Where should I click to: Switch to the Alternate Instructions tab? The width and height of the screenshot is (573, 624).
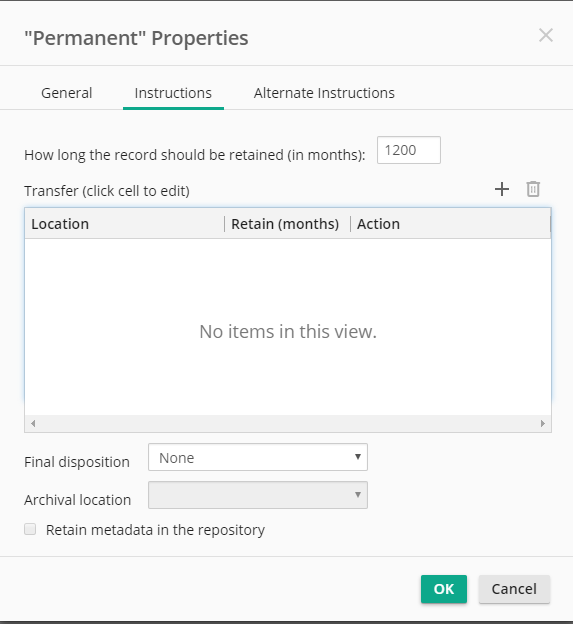pyautogui.click(x=324, y=93)
